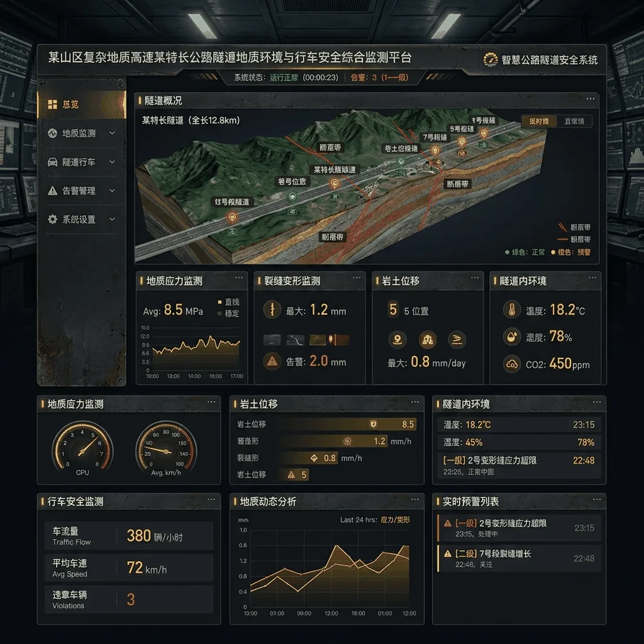
Task: Click the diamond icon on the 0.8 mm/h bar
Action: tap(314, 458)
